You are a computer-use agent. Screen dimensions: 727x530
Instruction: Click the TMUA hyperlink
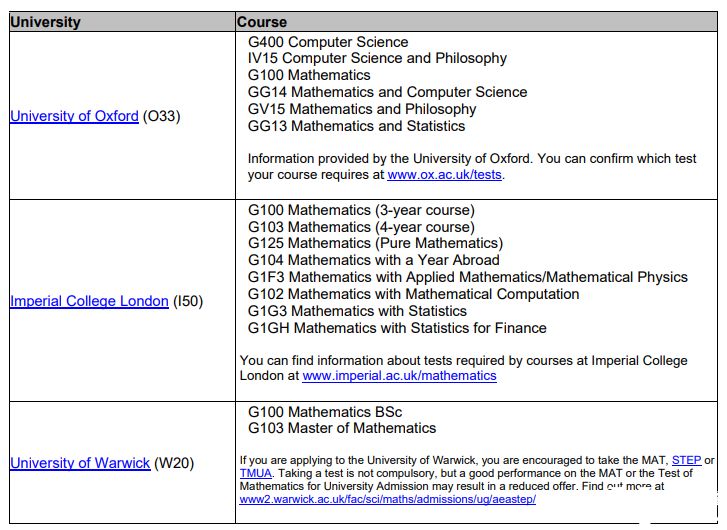(x=256, y=473)
